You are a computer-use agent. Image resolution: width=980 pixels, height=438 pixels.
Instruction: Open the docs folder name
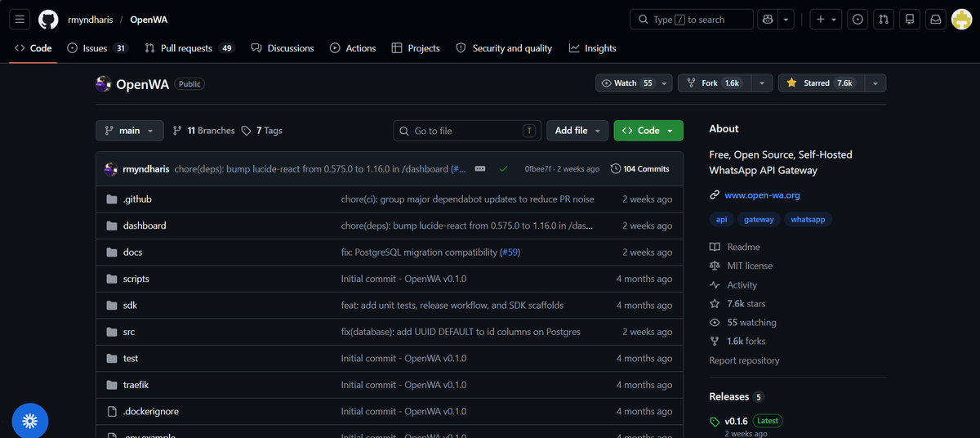click(x=133, y=253)
